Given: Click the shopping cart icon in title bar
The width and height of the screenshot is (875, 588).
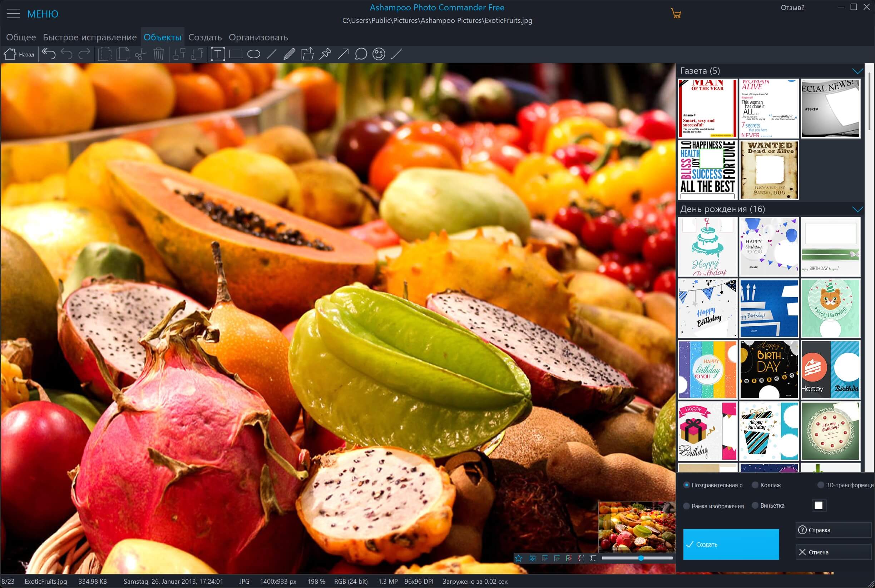Looking at the screenshot, I should (676, 14).
